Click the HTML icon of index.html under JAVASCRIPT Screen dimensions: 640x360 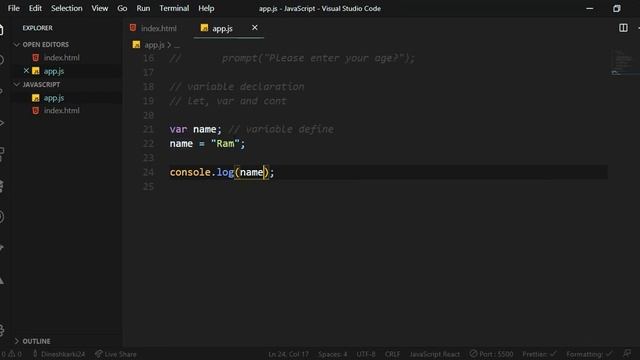click(x=36, y=110)
